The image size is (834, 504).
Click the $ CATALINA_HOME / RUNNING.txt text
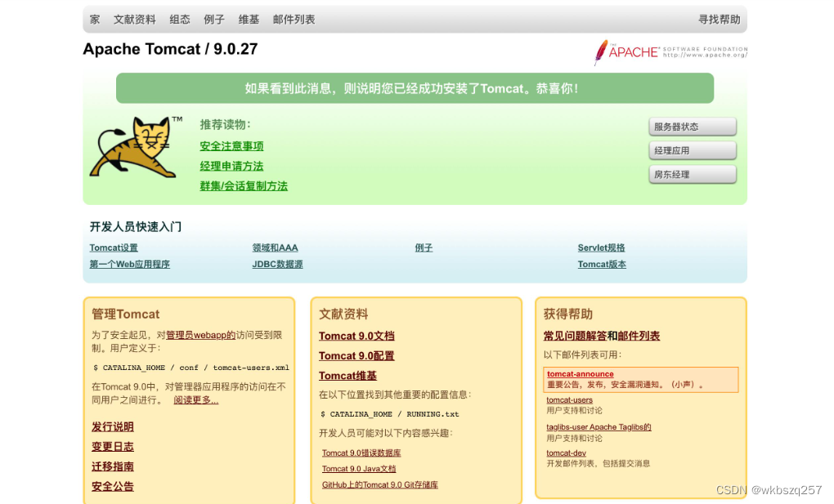390,414
